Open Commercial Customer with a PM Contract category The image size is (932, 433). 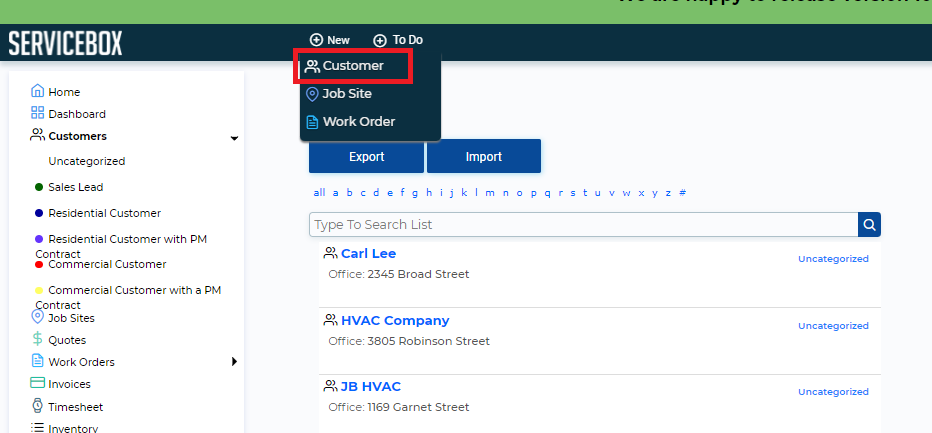pos(128,297)
